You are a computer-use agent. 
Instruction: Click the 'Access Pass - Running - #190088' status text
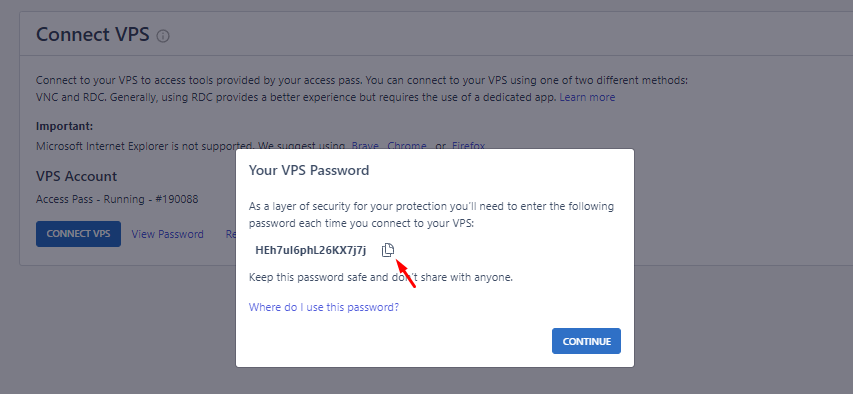point(117,199)
